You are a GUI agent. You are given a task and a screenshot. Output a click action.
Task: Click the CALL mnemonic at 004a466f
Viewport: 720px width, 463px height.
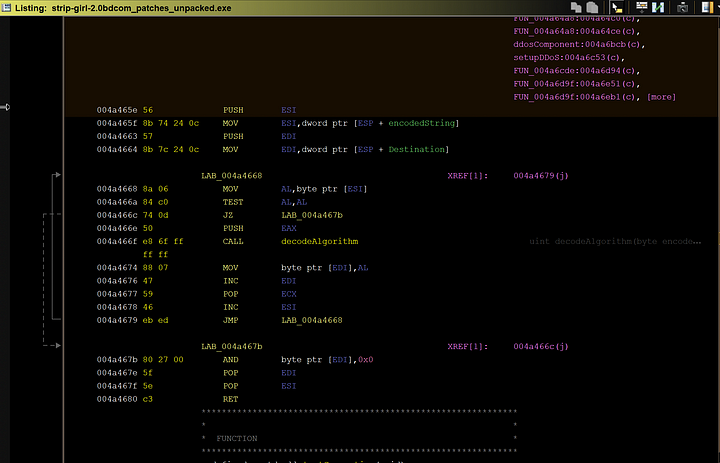[233, 242]
